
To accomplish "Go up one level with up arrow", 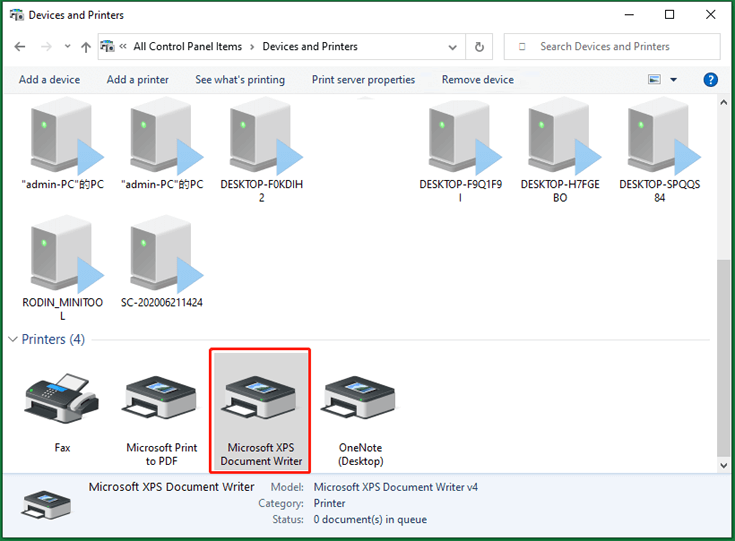I will (86, 47).
